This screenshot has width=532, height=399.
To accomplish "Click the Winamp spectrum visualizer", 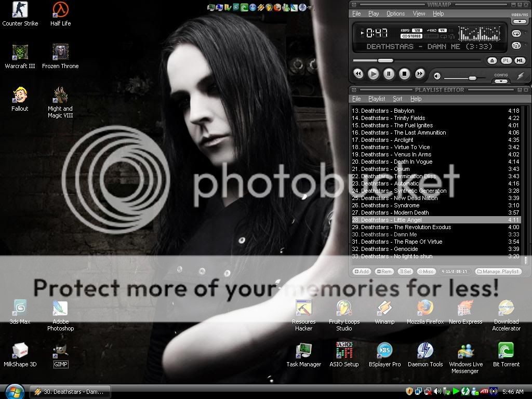I will coord(480,33).
